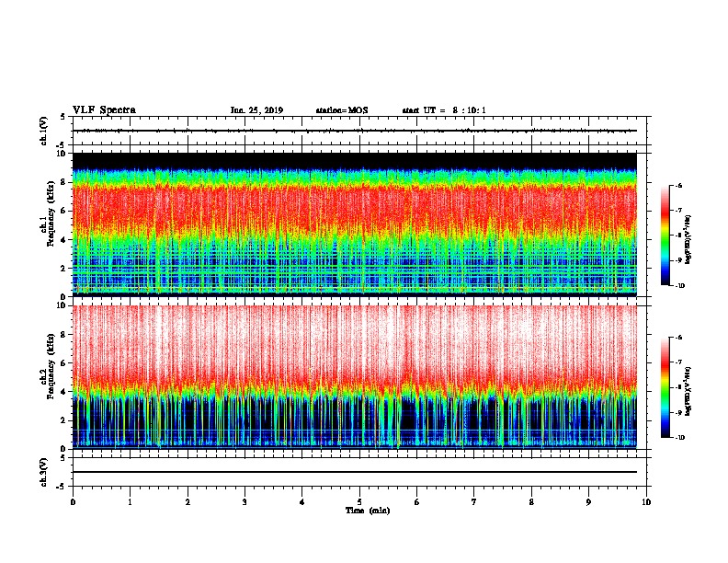
Task: Click the time axis tick label "5"
Action: tap(359, 502)
